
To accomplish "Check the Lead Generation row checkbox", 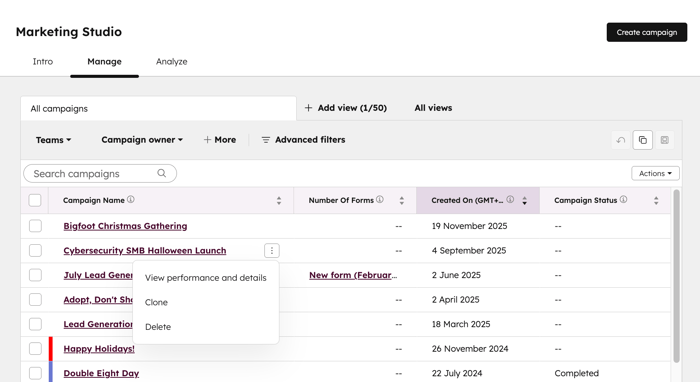I will pyautogui.click(x=35, y=324).
